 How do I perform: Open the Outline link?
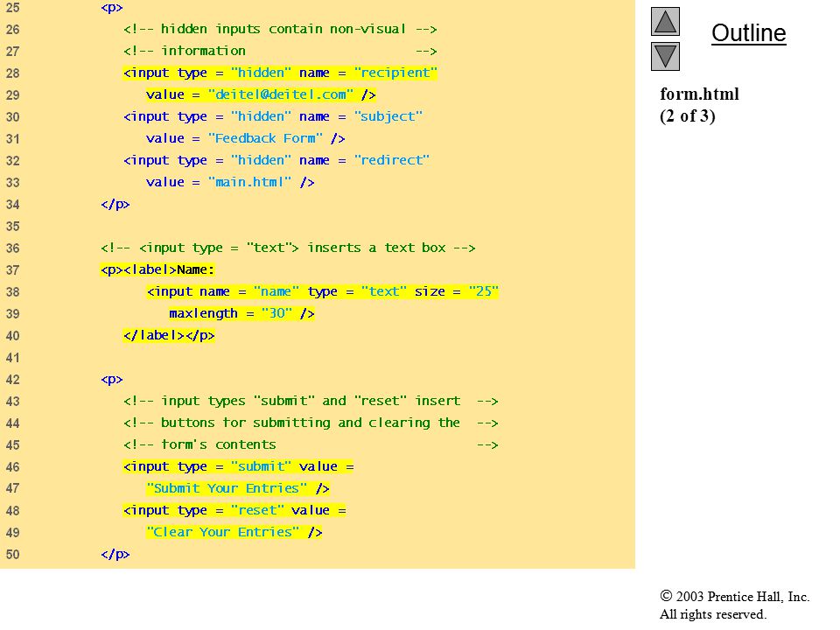[748, 33]
